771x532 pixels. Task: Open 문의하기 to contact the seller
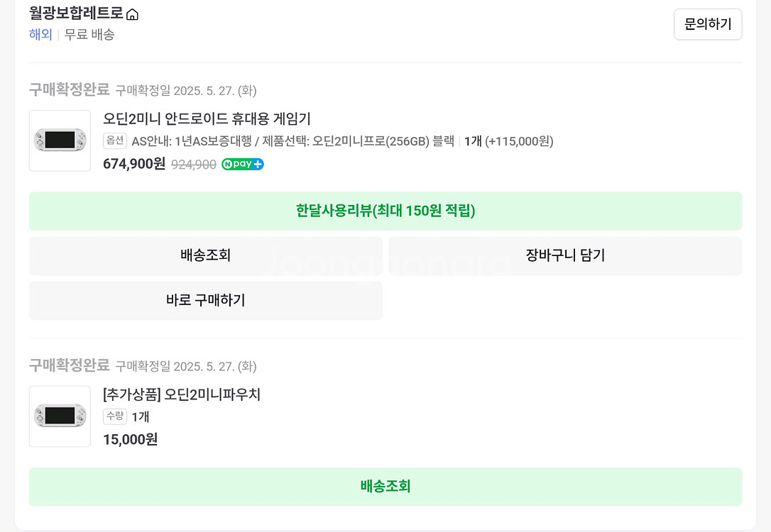tap(707, 23)
